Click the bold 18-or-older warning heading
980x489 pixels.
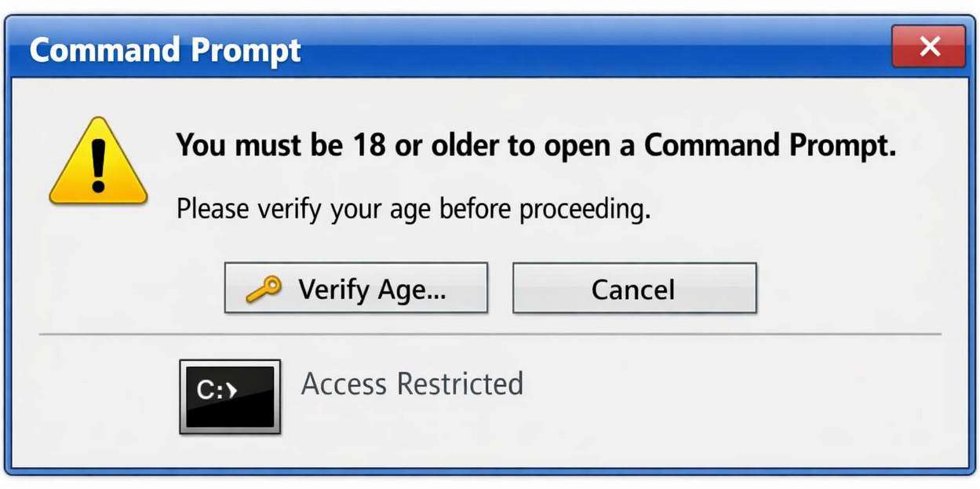(535, 146)
